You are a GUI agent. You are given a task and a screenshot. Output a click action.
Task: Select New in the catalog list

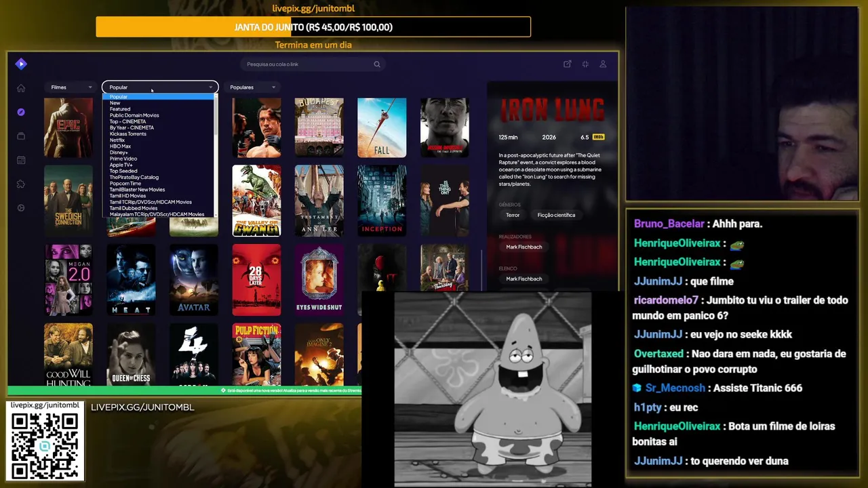tap(158, 103)
